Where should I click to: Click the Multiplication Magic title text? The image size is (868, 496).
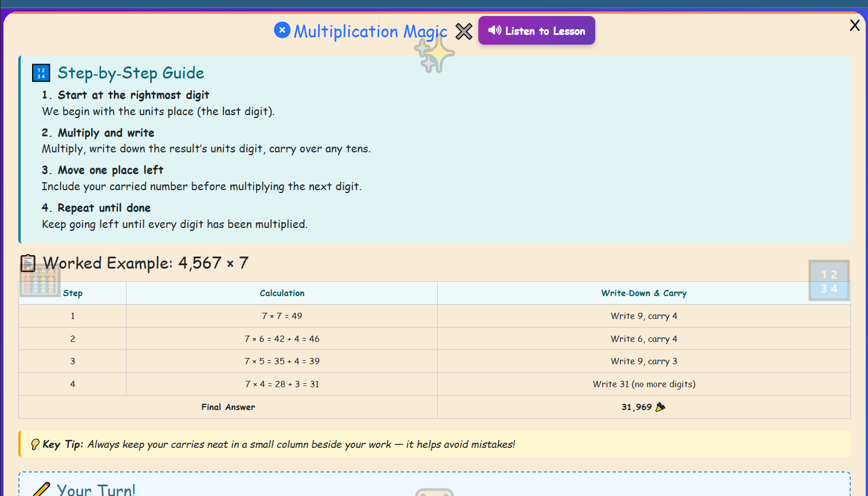pos(370,32)
